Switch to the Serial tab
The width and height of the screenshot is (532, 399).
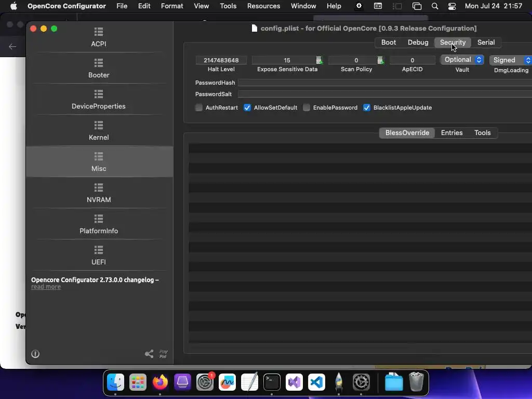point(486,43)
